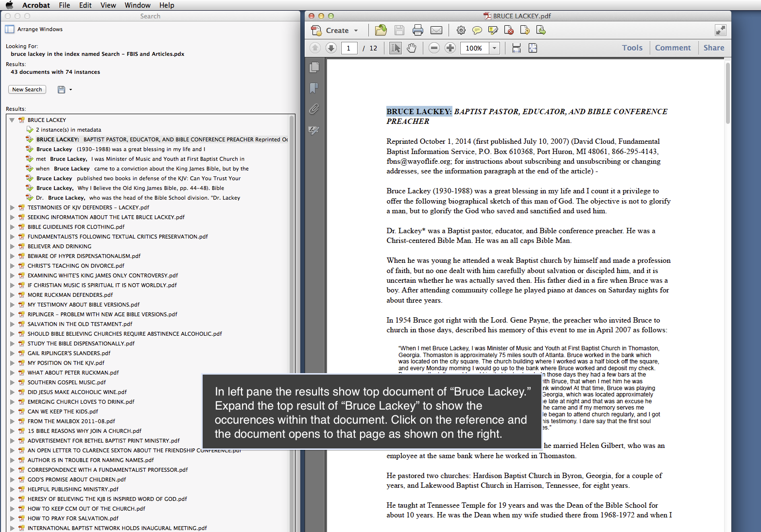
Task: Click the Print icon
Action: (x=418, y=30)
